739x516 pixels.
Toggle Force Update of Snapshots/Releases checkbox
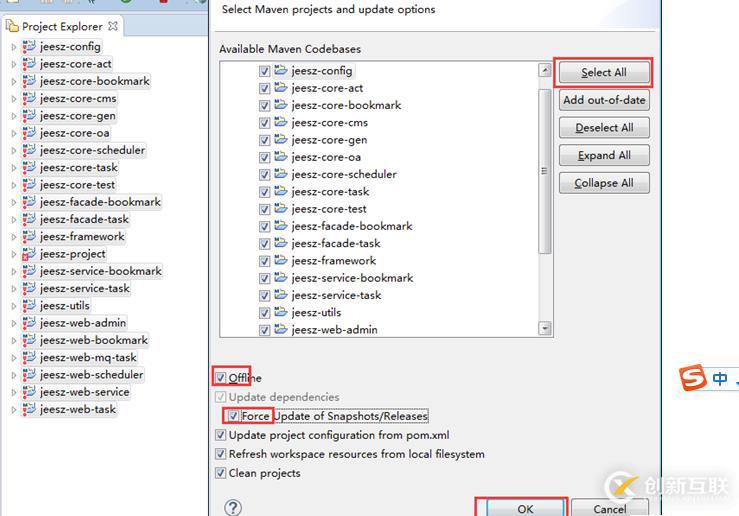[x=233, y=416]
